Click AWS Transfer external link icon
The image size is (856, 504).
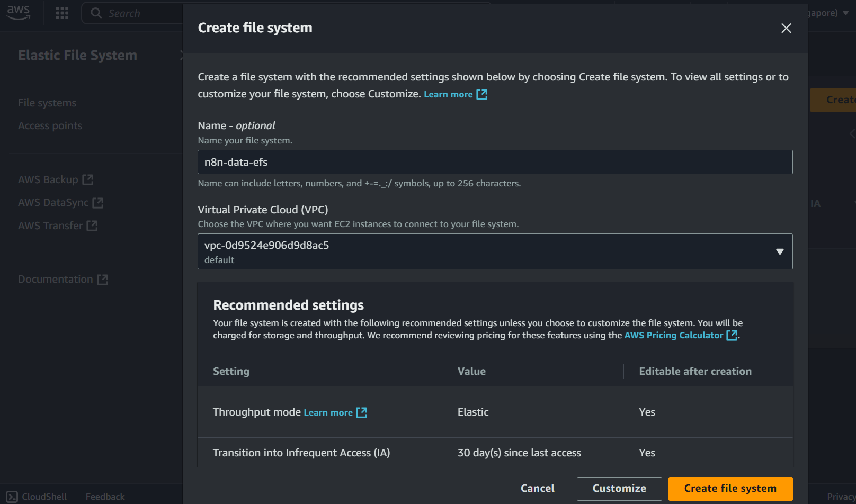click(x=92, y=226)
